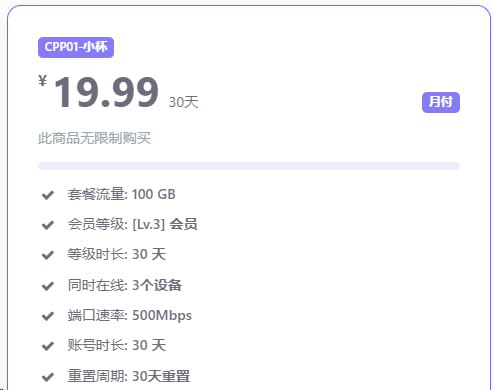Select the 会员等级: [Lv.3] 会员 text
The image size is (493, 390).
[x=132, y=224]
